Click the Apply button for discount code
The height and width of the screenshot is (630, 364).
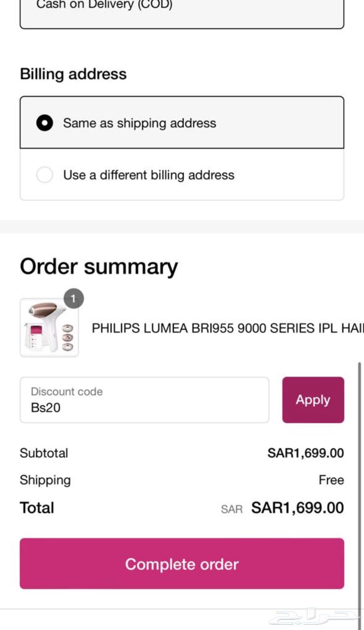coord(313,399)
